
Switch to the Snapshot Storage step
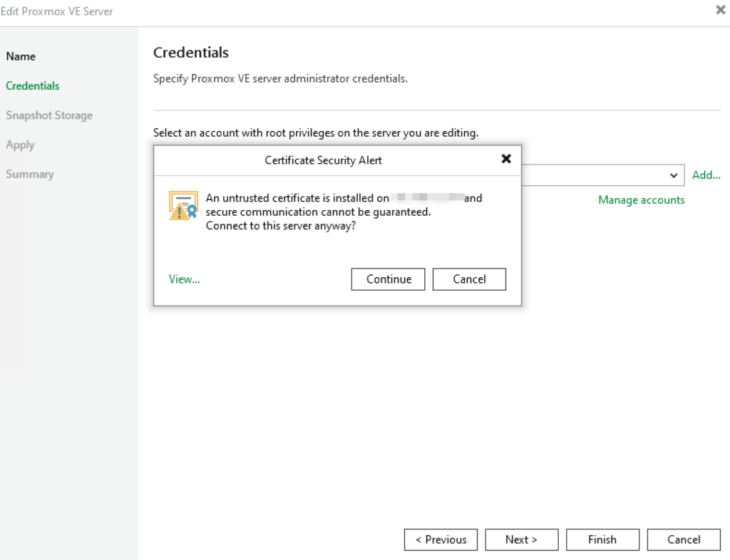click(49, 115)
